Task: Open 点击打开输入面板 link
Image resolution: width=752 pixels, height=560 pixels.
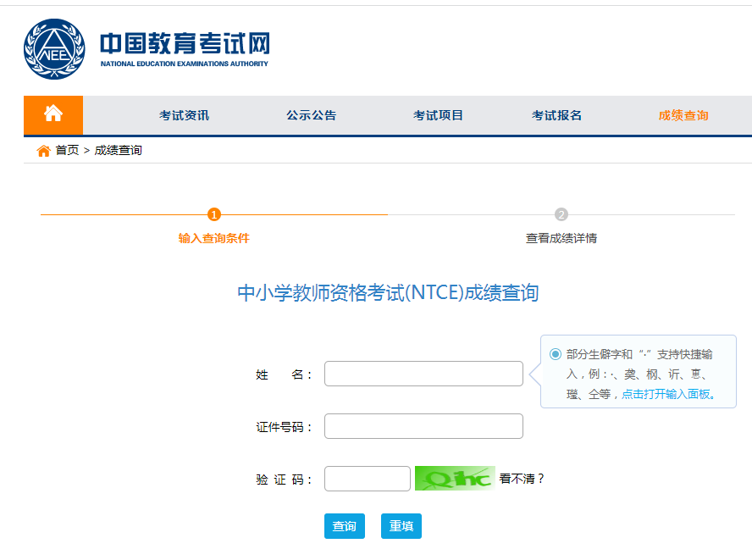Action: click(668, 394)
